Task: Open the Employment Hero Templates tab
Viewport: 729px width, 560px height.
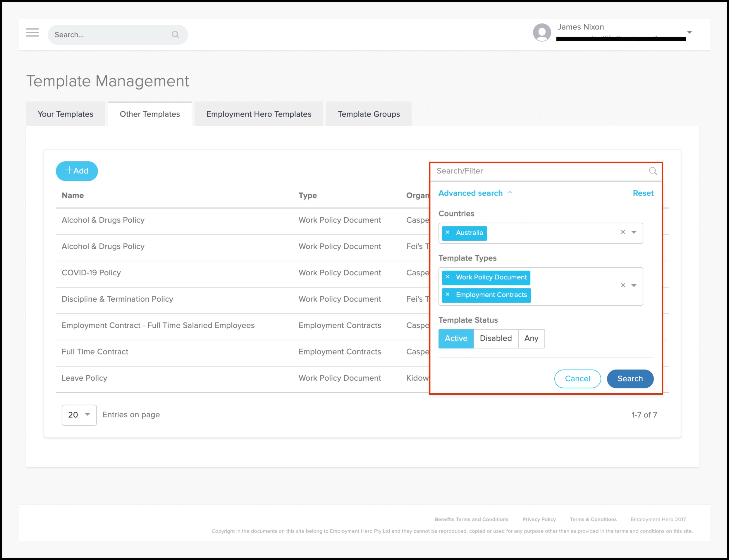Action: [x=259, y=114]
